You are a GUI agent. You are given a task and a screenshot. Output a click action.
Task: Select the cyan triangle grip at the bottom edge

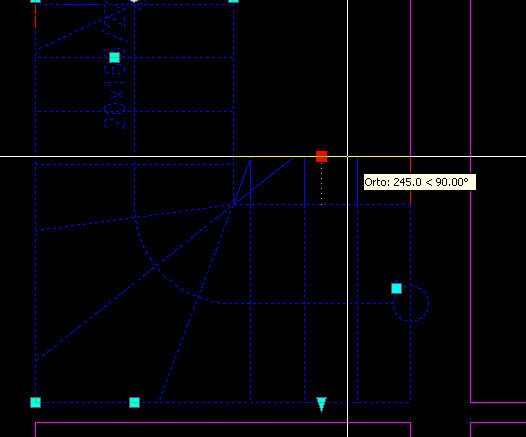(x=321, y=404)
